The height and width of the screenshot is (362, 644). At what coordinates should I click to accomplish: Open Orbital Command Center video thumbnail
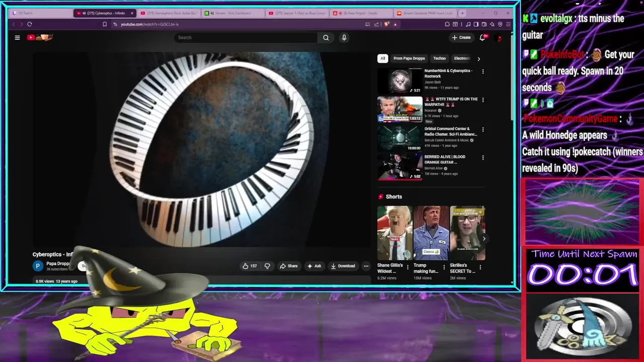point(400,138)
